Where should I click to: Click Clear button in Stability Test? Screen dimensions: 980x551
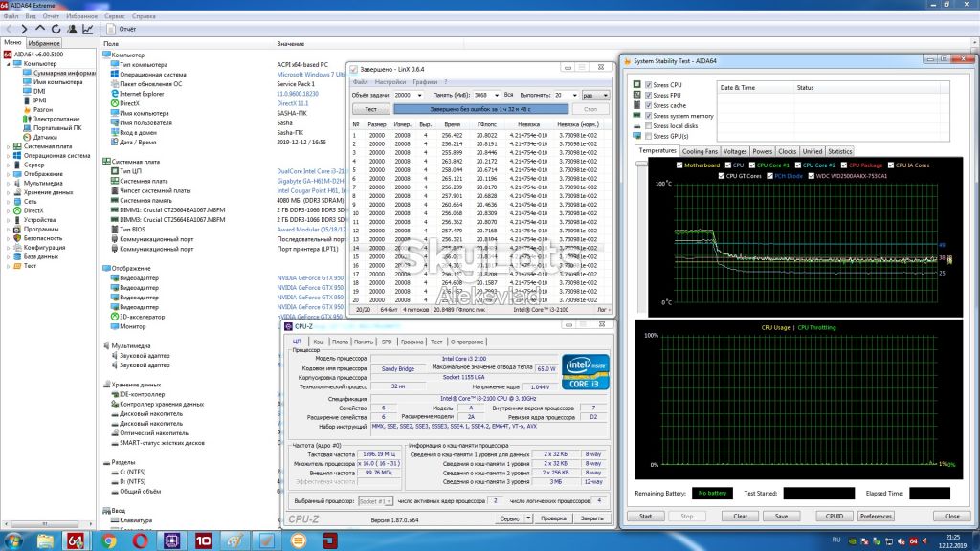(740, 516)
